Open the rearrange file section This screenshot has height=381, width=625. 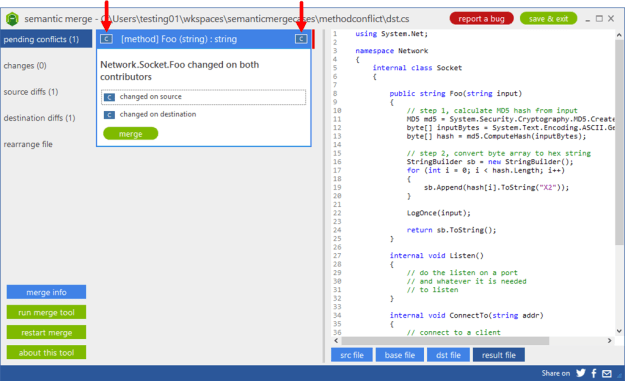(x=28, y=144)
